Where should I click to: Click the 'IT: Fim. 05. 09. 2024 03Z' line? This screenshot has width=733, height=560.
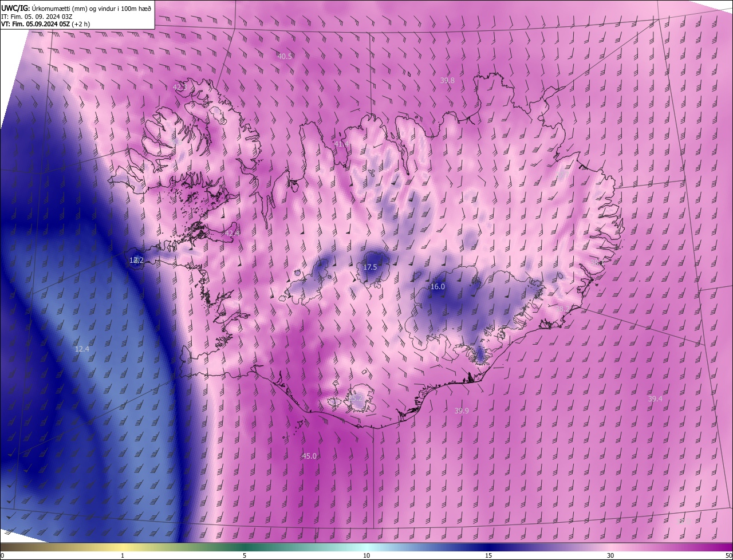[36, 16]
